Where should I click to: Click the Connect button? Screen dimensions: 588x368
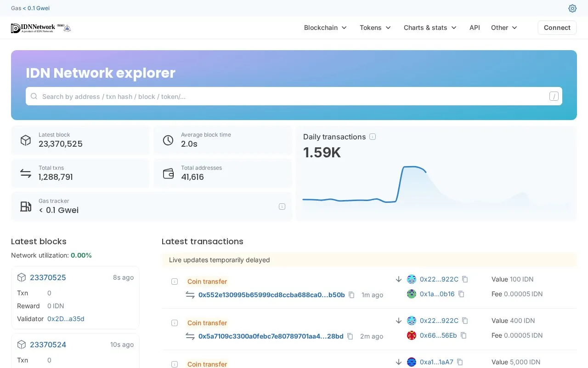[557, 28]
